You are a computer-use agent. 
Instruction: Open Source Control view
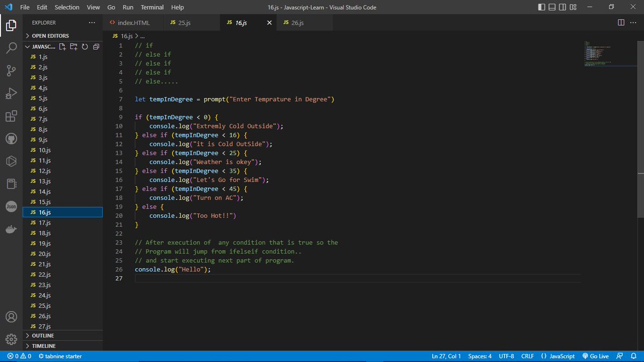[12, 70]
